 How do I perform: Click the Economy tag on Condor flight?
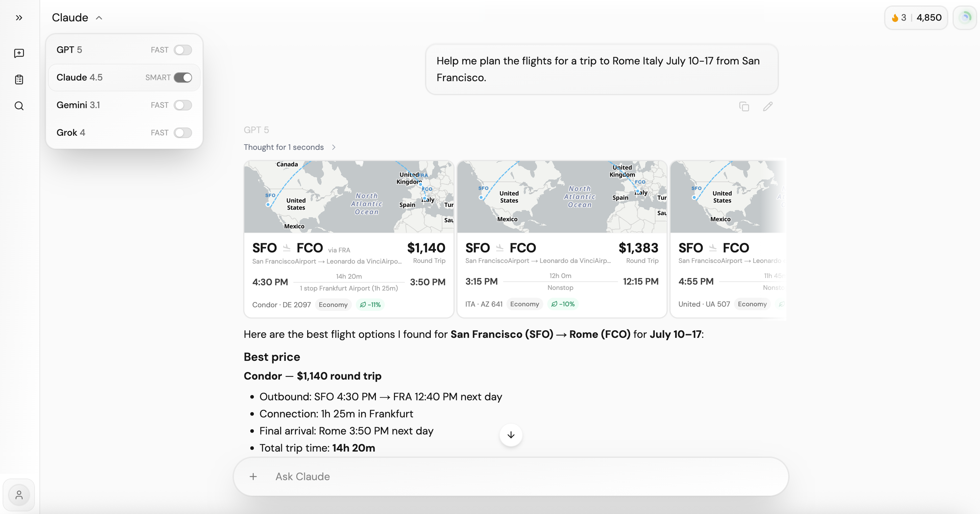pos(333,305)
